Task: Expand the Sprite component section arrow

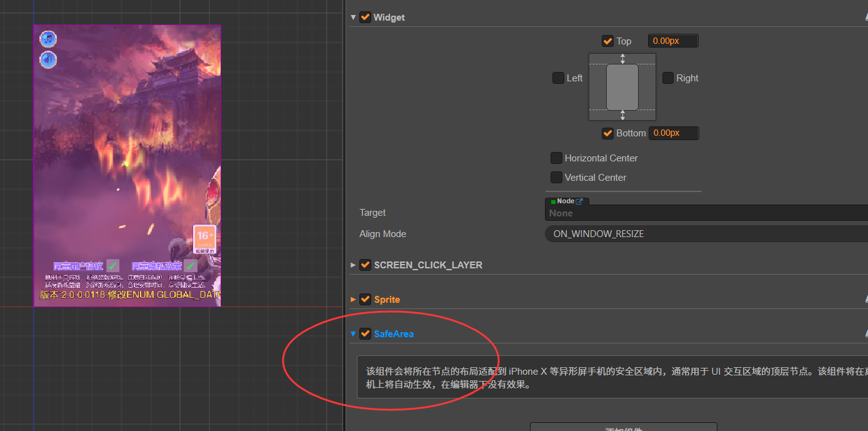Action: pos(354,300)
